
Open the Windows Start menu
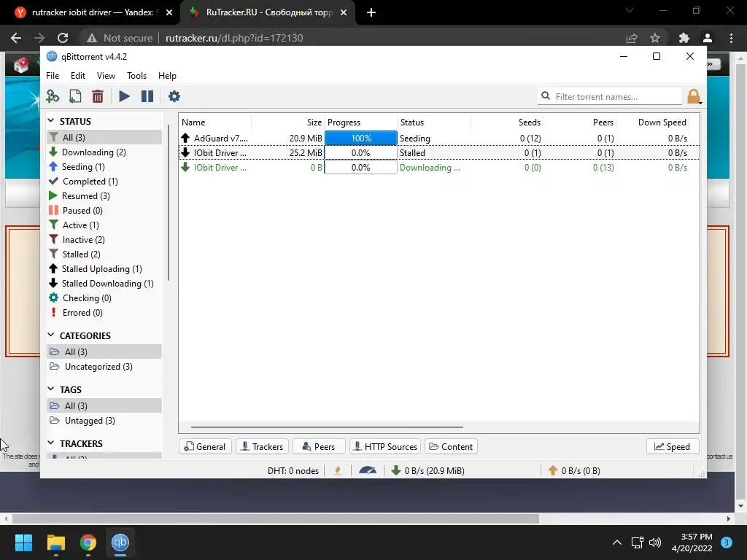coord(23,542)
